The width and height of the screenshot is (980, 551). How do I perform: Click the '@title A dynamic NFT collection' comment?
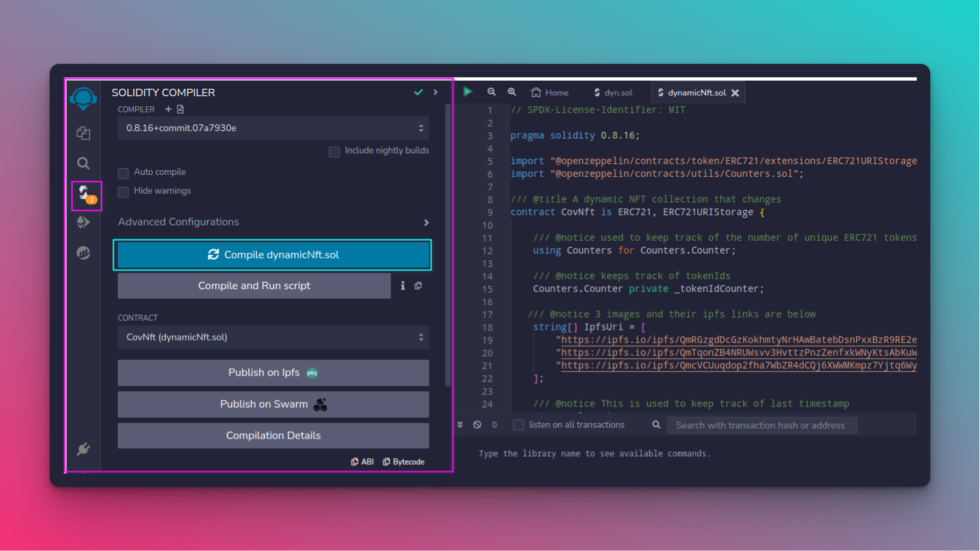point(645,199)
